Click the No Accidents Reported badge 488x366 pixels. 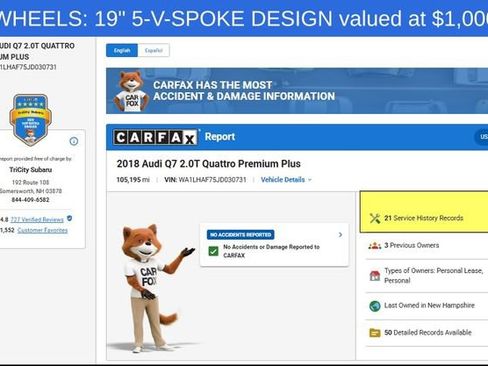click(x=241, y=235)
